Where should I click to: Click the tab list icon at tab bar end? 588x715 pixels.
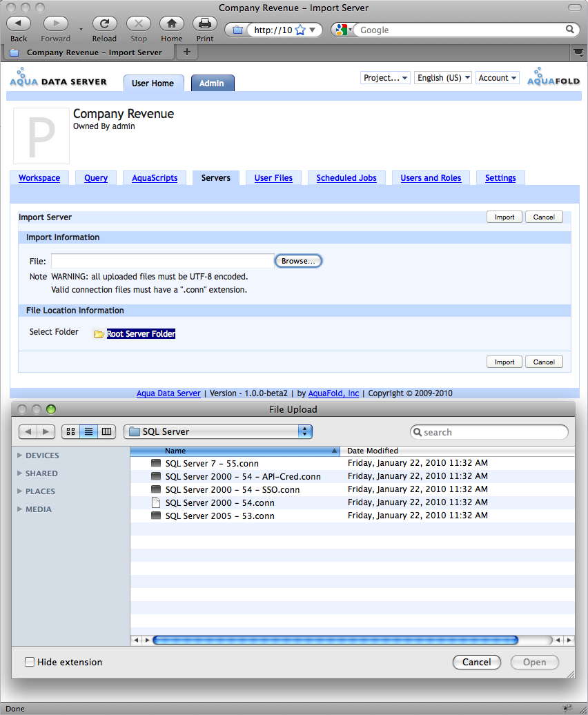click(578, 52)
